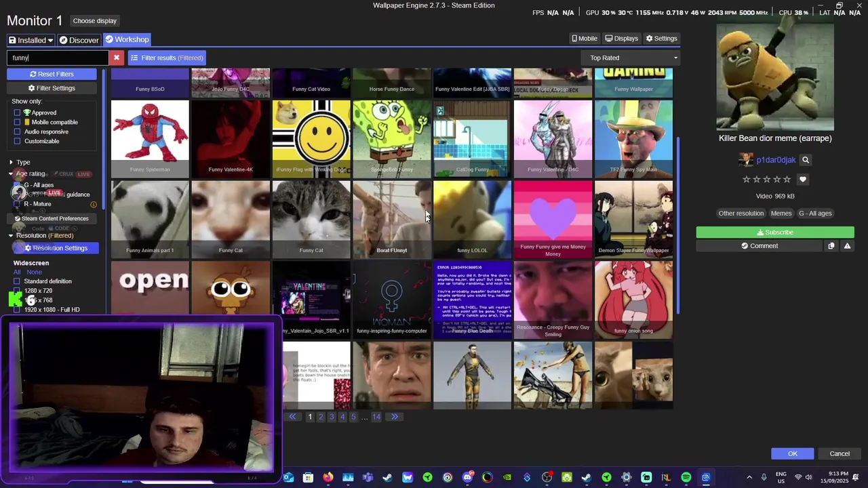Viewport: 868px width, 488px height.
Task: Open Steam Content Preferences
Action: tap(52, 219)
